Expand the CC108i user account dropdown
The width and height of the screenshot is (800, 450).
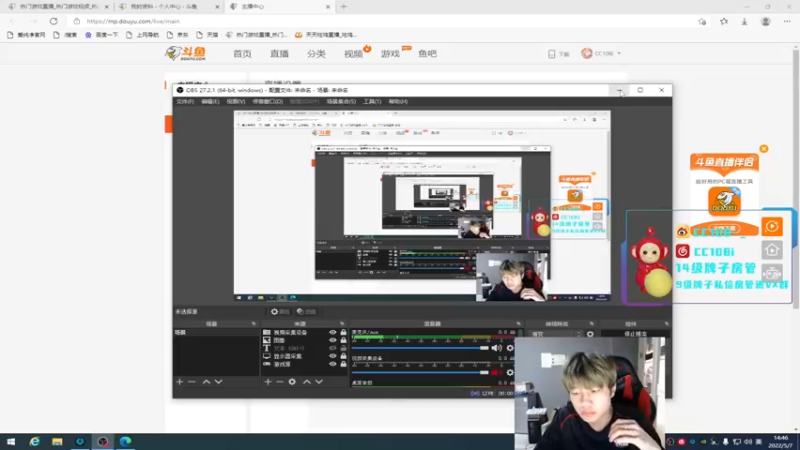click(x=601, y=53)
